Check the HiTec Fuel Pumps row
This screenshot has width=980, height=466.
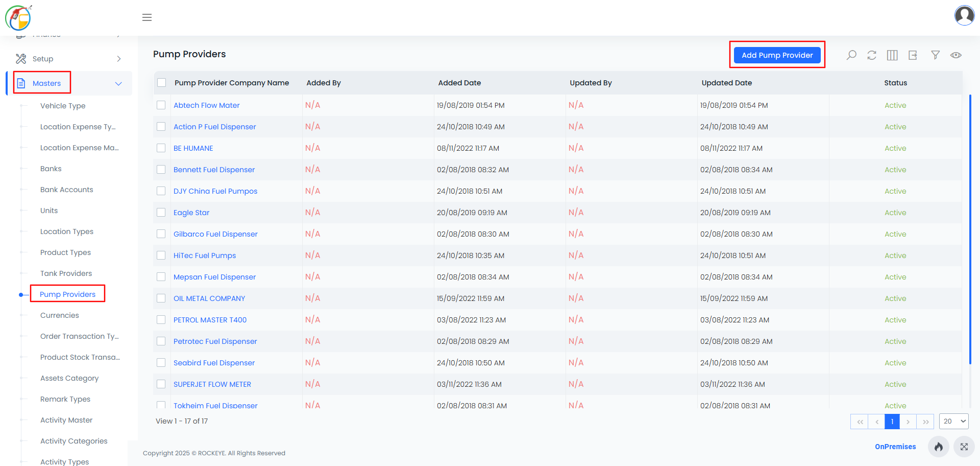[161, 255]
